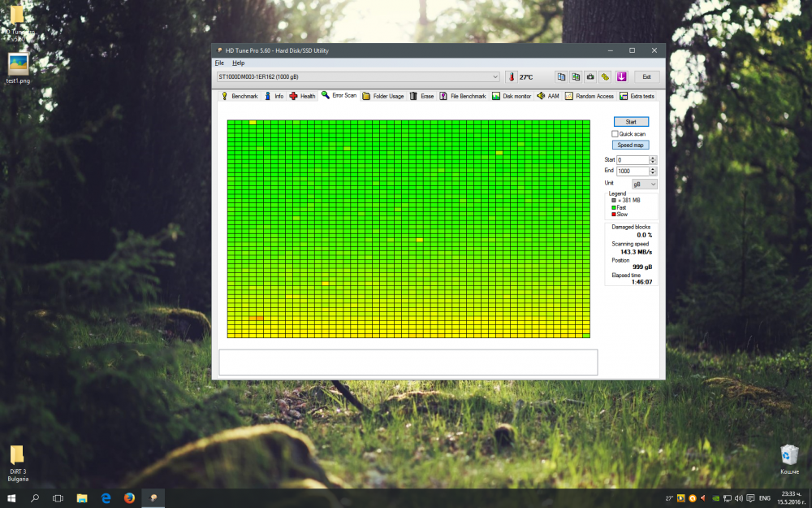This screenshot has height=508, width=812.
Task: Click the green Fast legend swatch
Action: pos(614,207)
